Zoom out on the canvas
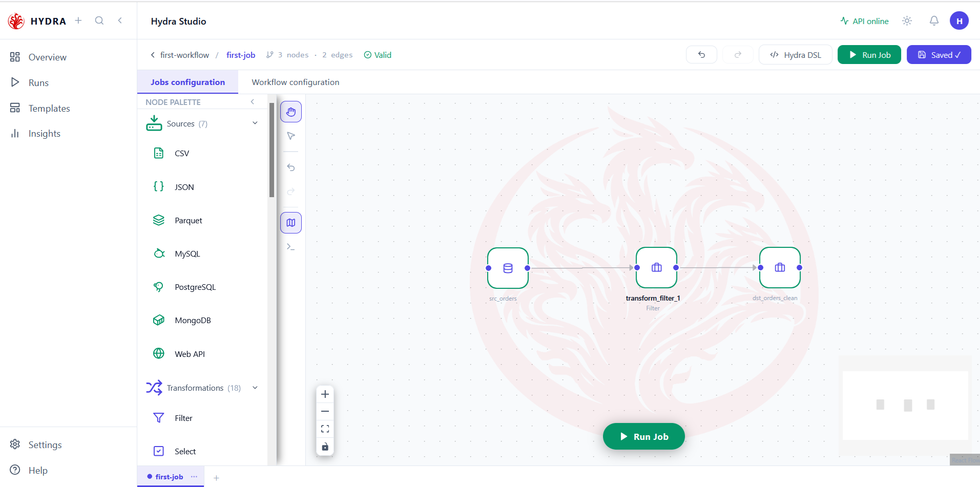This screenshot has width=980, height=487. (325, 411)
